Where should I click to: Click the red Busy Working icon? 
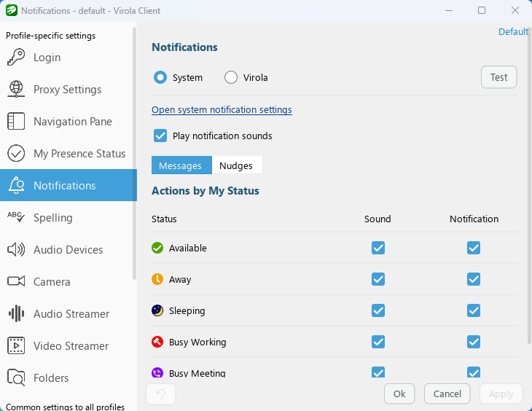click(157, 342)
